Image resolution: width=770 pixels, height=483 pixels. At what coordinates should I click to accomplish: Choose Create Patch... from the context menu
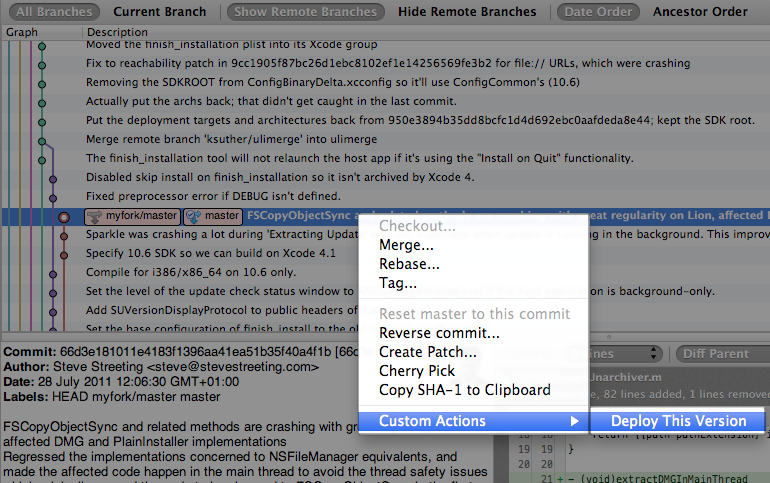click(x=428, y=352)
